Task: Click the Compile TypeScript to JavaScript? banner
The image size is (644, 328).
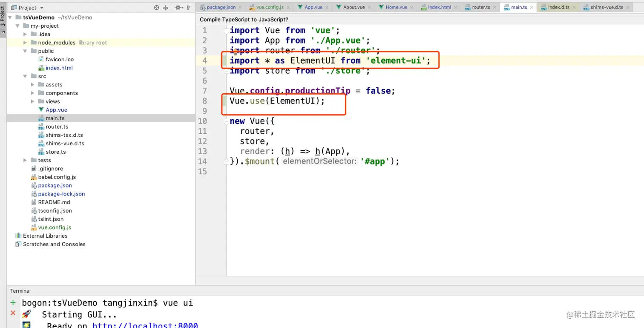Action: pos(244,20)
